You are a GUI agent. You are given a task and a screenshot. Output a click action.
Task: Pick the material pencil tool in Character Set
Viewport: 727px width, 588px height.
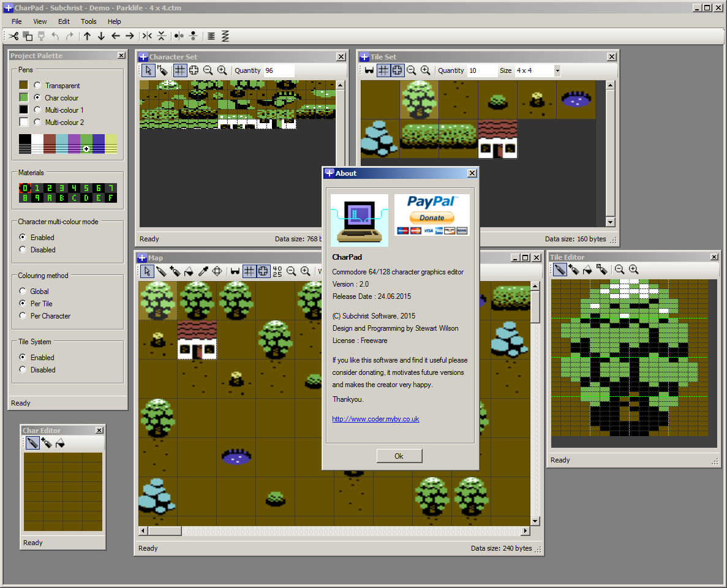coord(162,70)
